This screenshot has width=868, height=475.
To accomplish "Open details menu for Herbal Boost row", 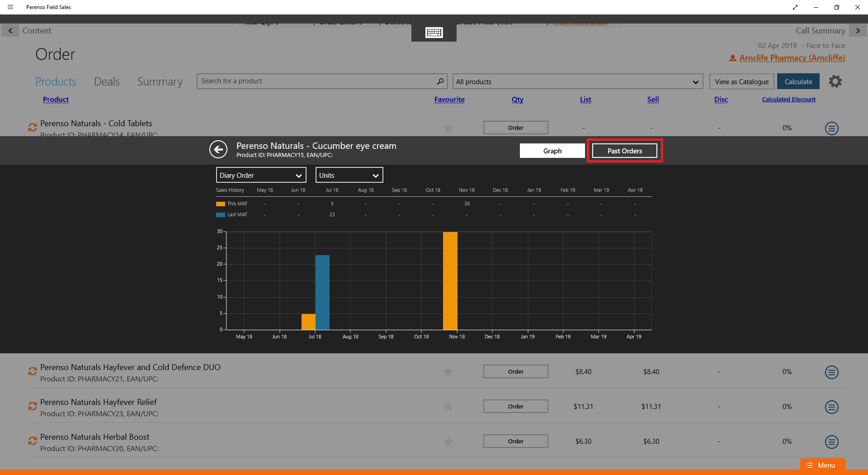I will tap(831, 442).
